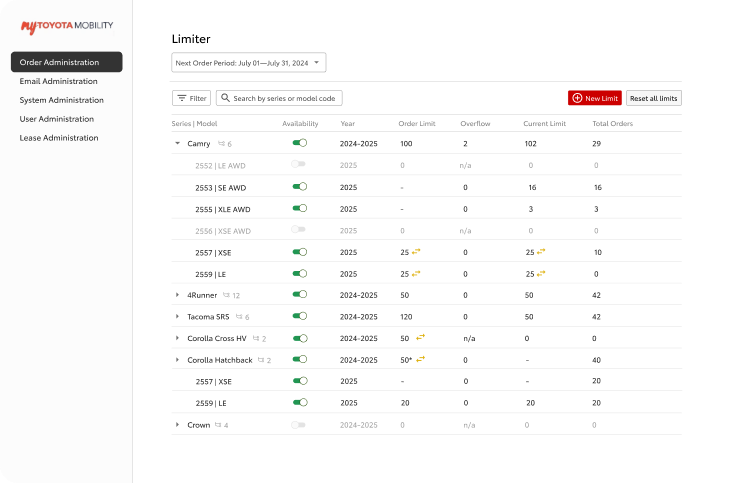Click the Current Limit column header
The image size is (744, 483).
[x=545, y=123]
